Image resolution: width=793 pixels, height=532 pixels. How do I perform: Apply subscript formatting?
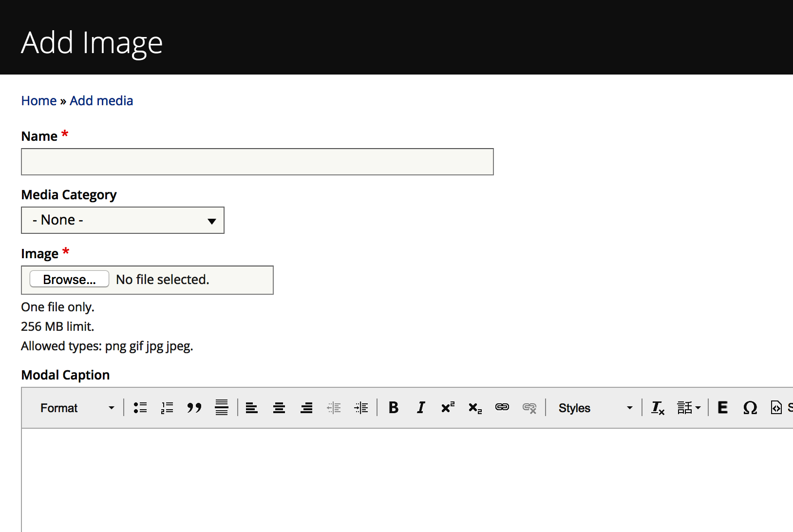coord(475,408)
